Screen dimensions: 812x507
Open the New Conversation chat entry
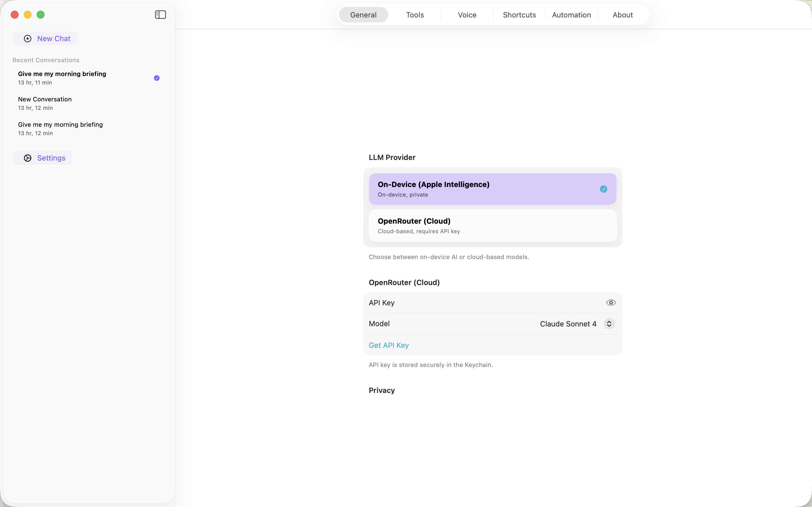[x=45, y=103]
